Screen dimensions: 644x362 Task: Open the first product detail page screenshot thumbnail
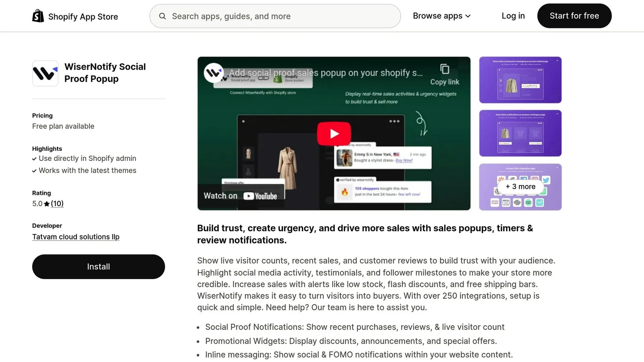click(520, 80)
